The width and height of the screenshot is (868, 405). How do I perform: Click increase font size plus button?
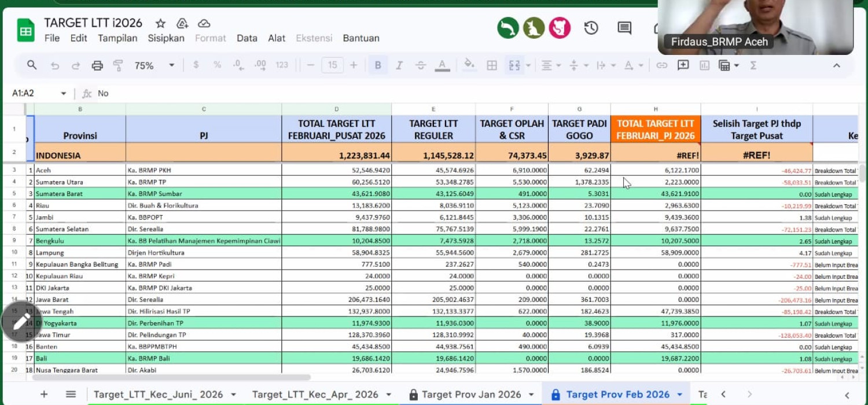[x=354, y=65]
